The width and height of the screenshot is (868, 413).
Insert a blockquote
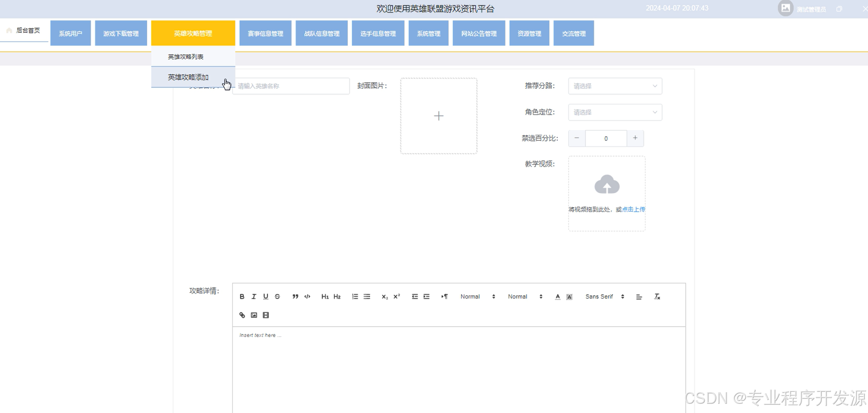[x=295, y=297]
